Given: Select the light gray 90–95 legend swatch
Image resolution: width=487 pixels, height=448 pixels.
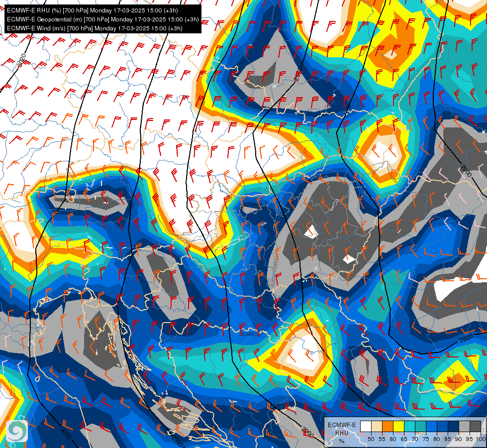Looking at the screenshot, I should point(464,426).
